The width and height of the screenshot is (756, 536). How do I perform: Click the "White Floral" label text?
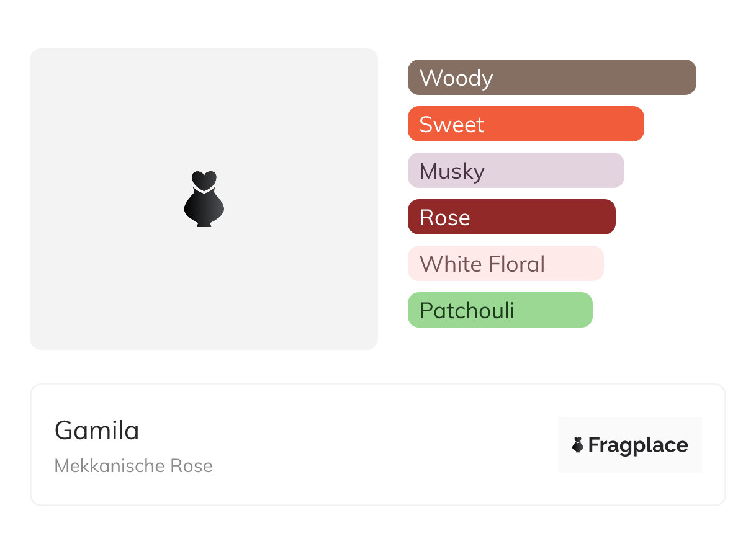[482, 264]
